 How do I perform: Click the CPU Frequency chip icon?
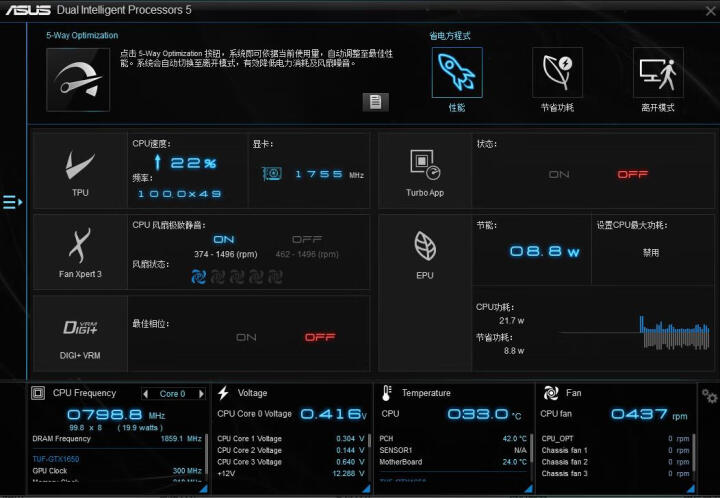tap(38, 393)
